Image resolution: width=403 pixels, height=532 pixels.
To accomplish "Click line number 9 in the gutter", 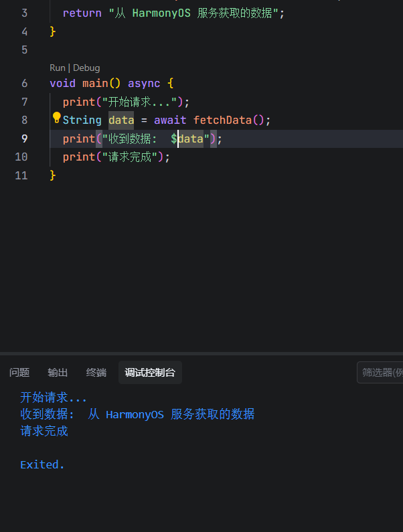I will coord(25,139).
